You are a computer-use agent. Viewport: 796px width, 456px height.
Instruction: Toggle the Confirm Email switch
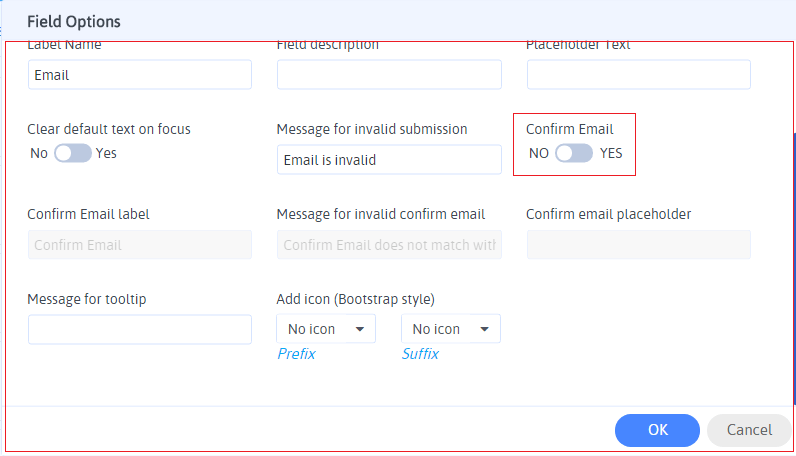tap(574, 153)
